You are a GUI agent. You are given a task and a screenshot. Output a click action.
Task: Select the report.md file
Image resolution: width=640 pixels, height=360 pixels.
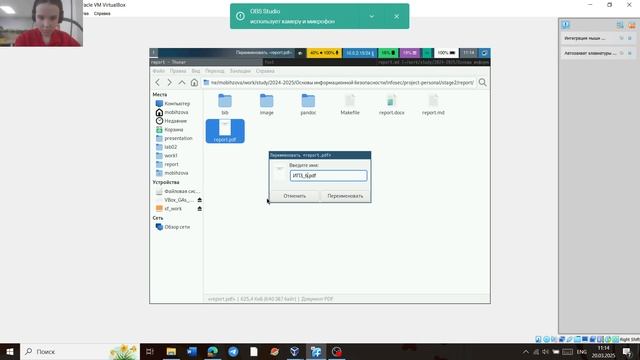tap(433, 104)
